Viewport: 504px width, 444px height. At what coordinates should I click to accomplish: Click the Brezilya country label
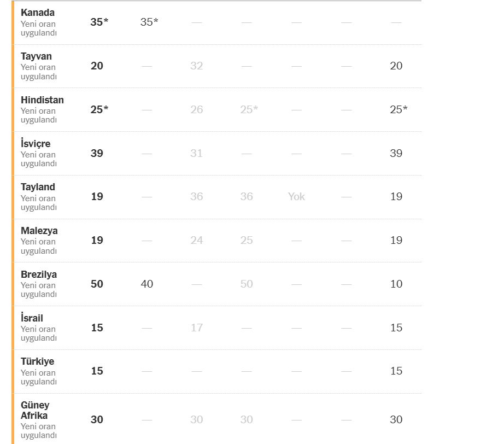[x=39, y=274]
